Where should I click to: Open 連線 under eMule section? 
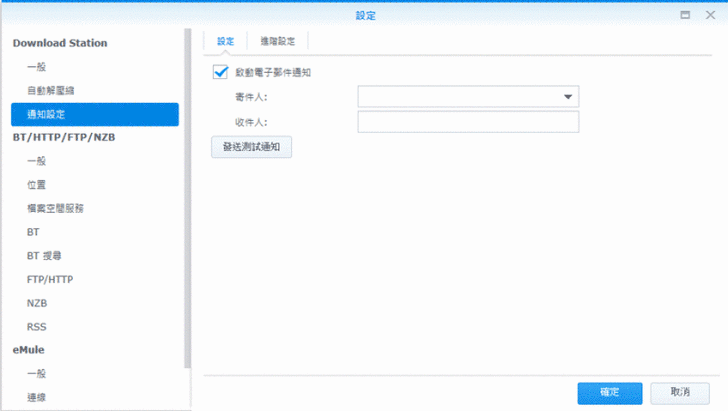[36, 398]
